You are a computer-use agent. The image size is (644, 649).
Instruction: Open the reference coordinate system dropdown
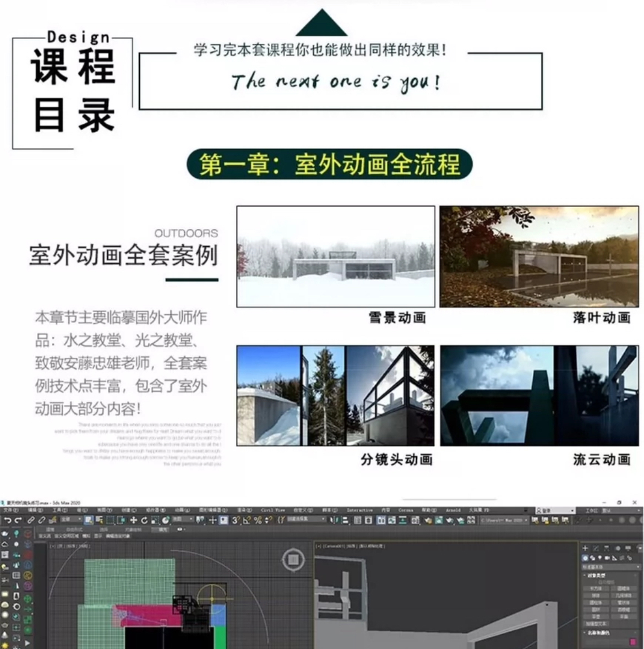(x=182, y=520)
